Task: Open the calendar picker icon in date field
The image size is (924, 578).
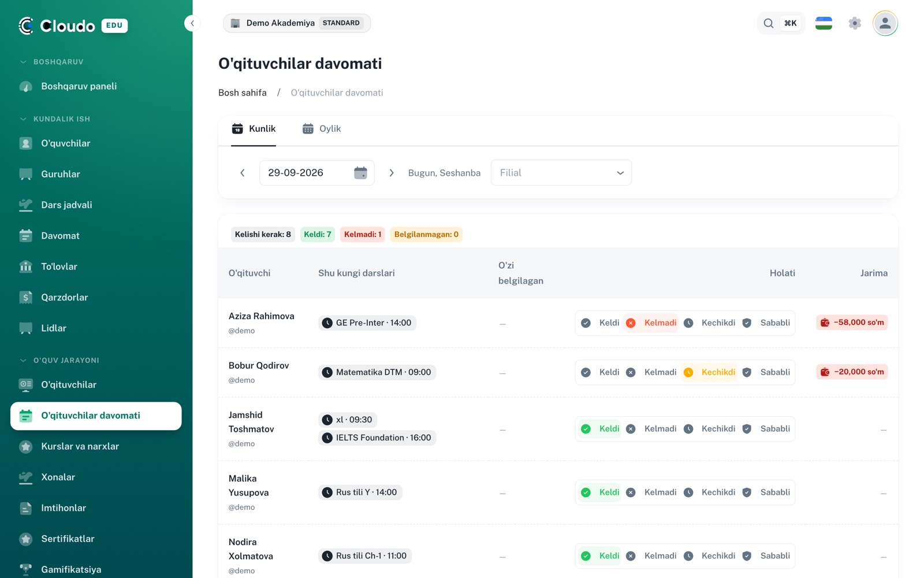Action: click(360, 173)
